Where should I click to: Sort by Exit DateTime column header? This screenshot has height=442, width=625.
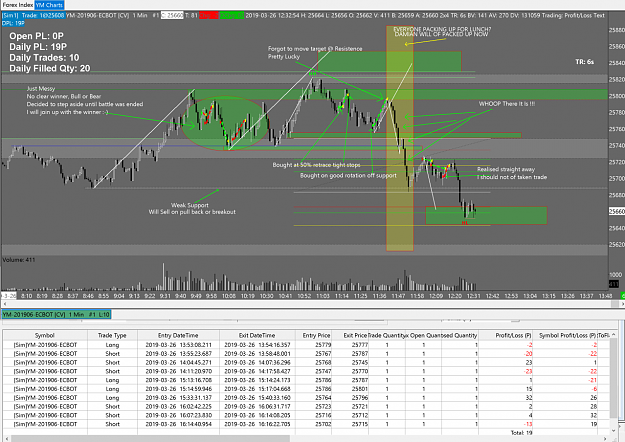257,335
